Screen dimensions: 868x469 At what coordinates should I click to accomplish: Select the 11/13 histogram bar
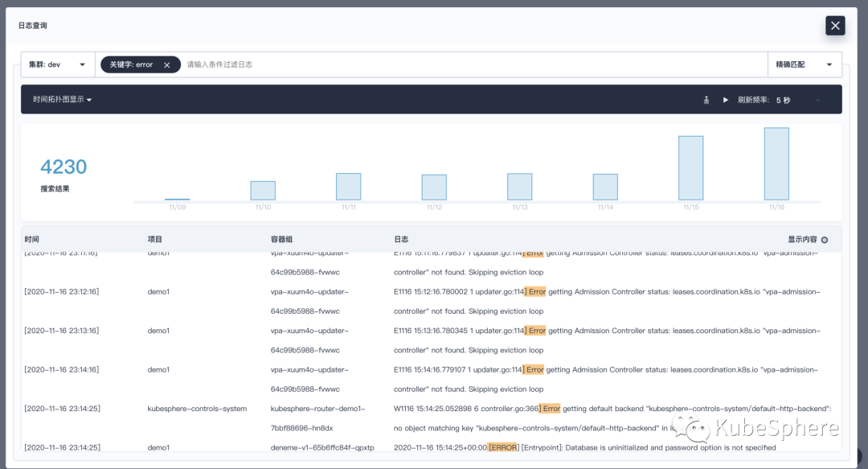tap(519, 187)
